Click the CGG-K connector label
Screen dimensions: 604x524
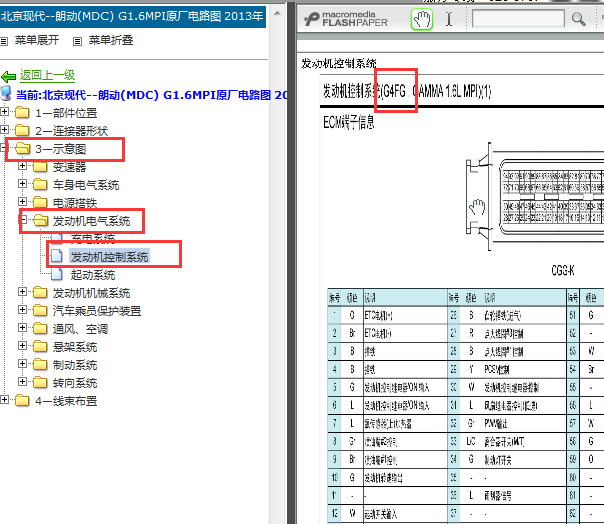[562, 270]
